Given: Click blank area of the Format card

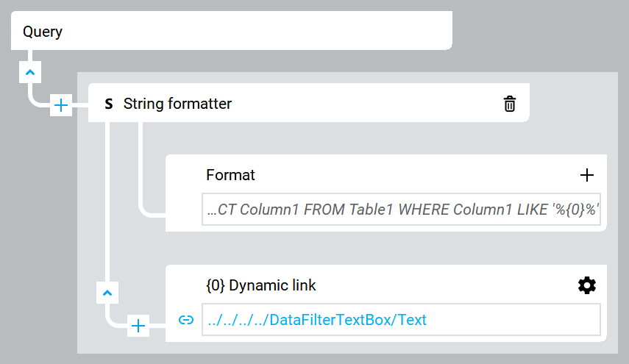Looking at the screenshot, I should click(405, 175).
